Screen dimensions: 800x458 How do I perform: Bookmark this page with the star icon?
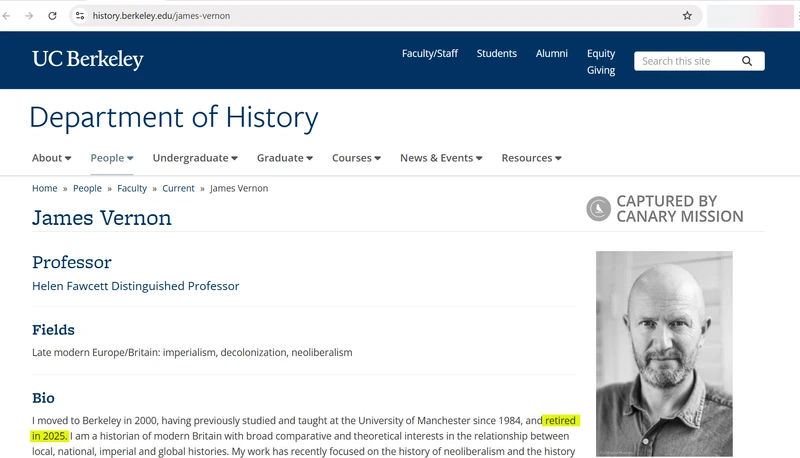(687, 16)
